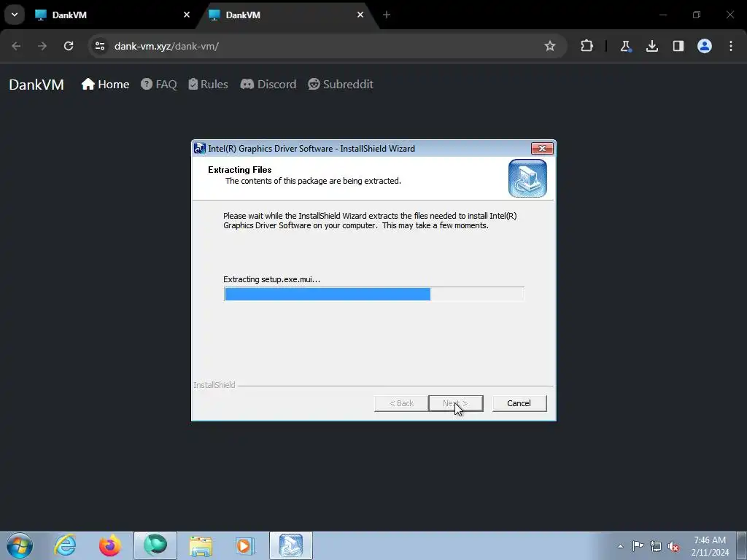Image resolution: width=747 pixels, height=560 pixels.
Task: Select the installer taskbar button
Action: point(290,545)
